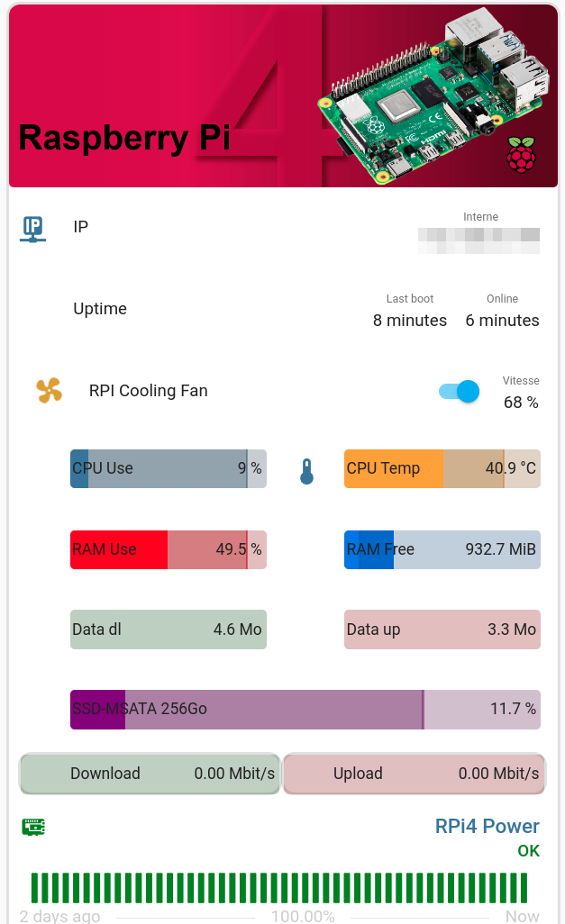Open the CPU Temp bar details
The image size is (565, 924).
click(442, 468)
